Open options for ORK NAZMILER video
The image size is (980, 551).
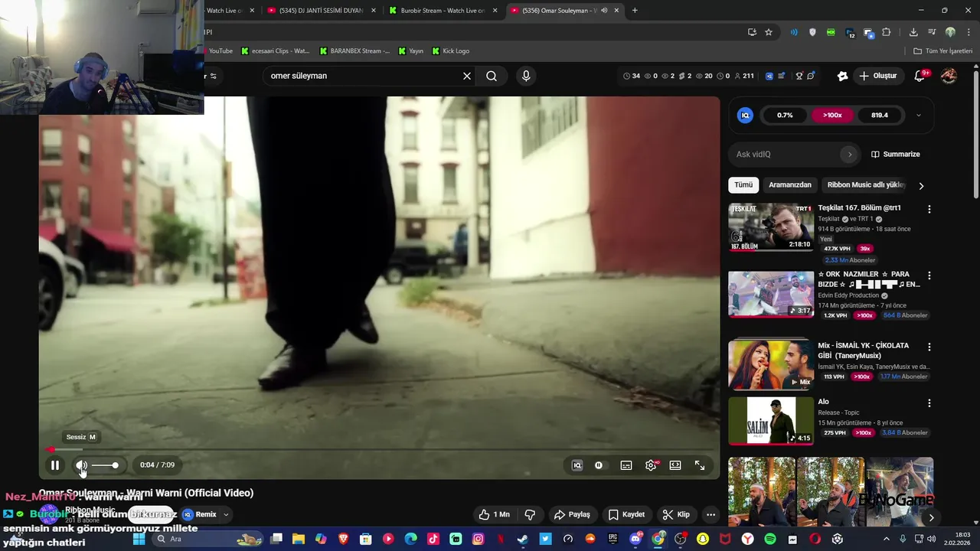[x=929, y=275]
